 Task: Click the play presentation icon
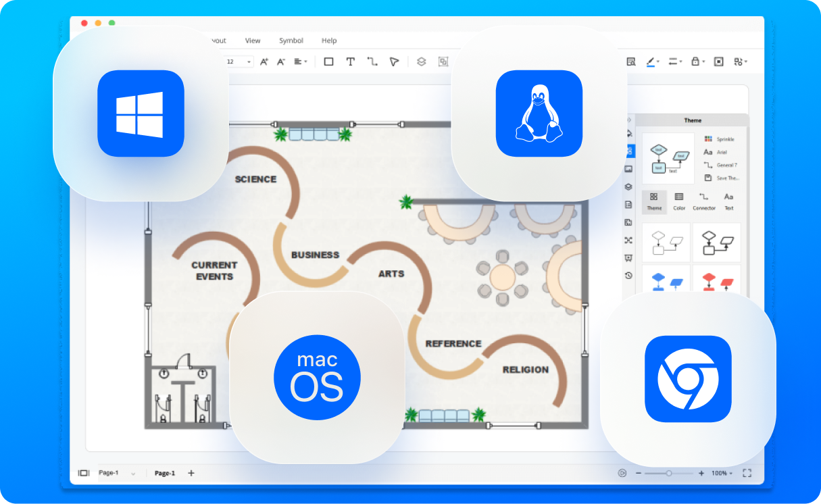pos(622,473)
